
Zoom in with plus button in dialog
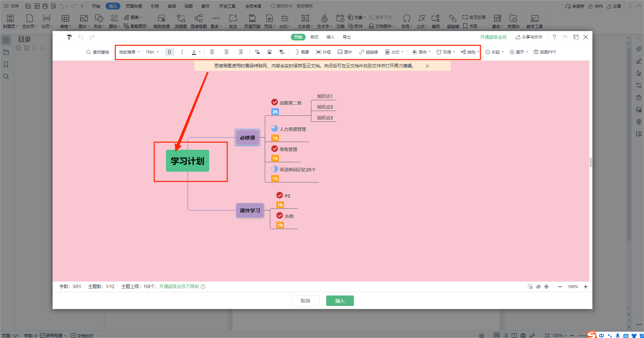586,287
